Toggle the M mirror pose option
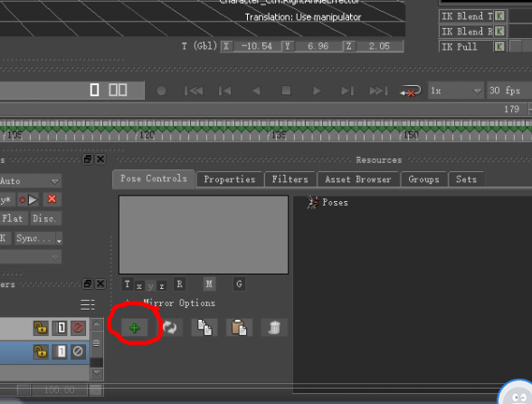Viewport: 532px width, 404px height. (x=209, y=284)
